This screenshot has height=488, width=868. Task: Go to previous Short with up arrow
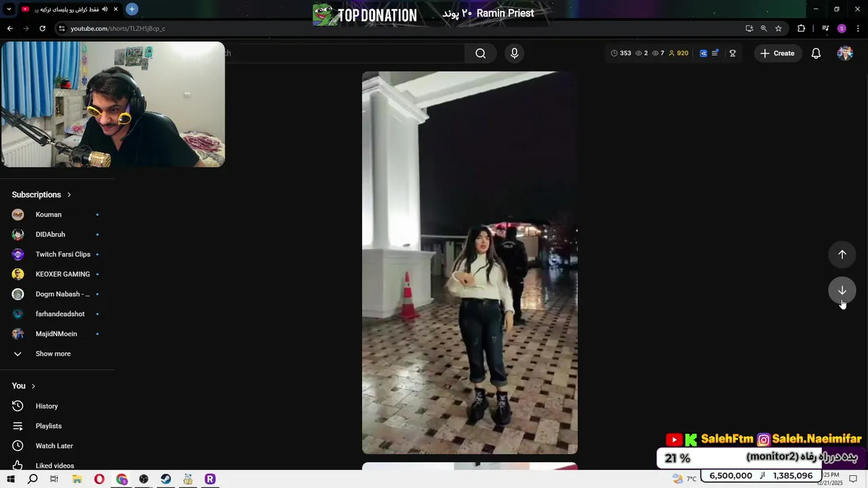842,254
